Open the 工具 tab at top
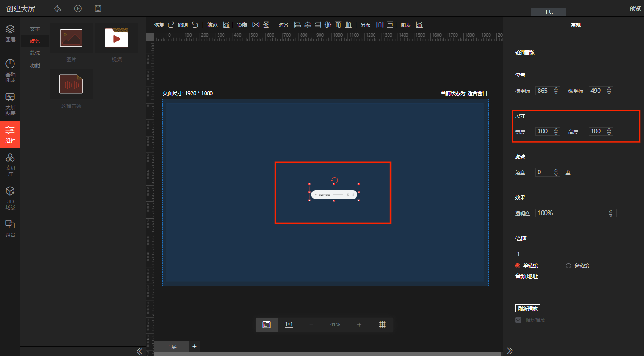 tap(548, 13)
